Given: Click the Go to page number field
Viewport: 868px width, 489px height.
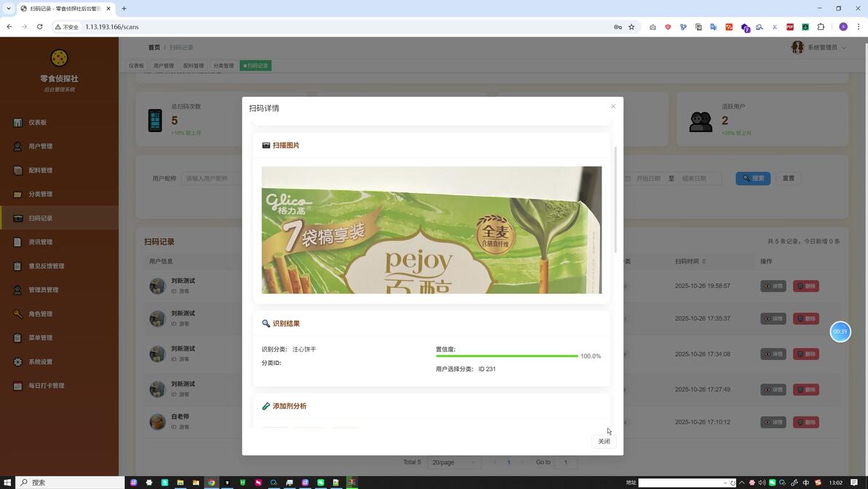Looking at the screenshot, I should tap(565, 463).
